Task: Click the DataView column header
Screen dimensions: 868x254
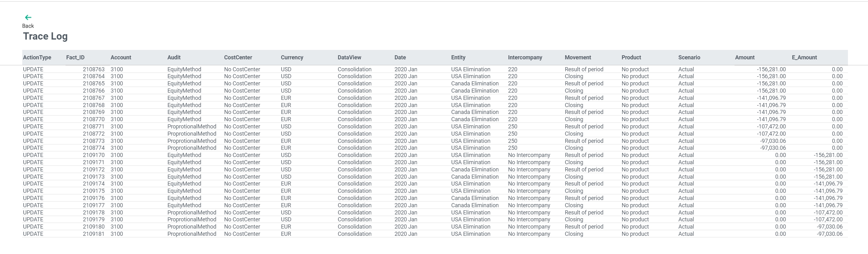Action: coord(349,57)
